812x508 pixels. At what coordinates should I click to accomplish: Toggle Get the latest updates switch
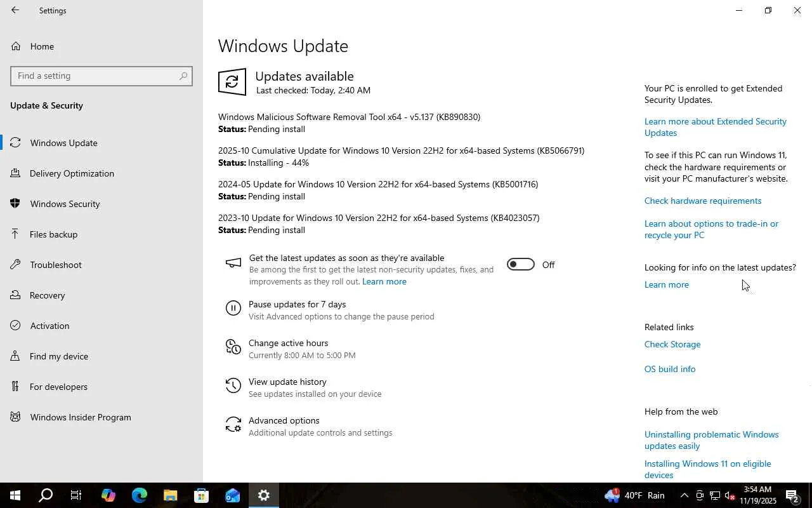521,265
